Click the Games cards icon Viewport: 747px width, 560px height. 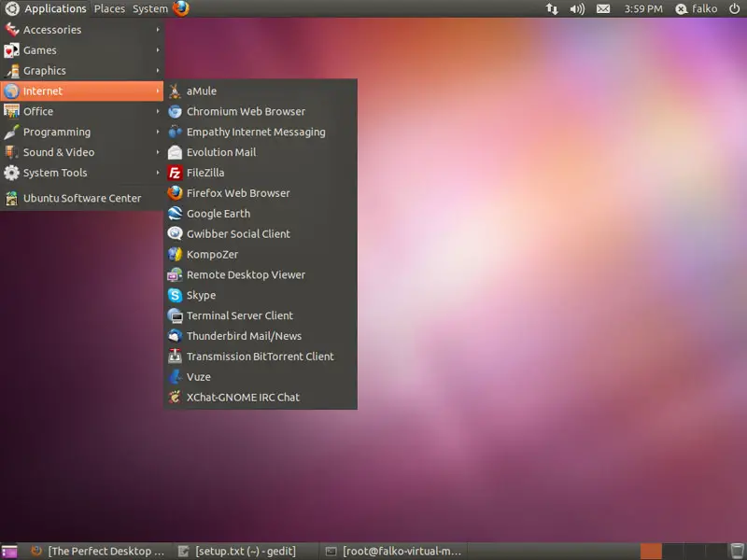(11, 50)
